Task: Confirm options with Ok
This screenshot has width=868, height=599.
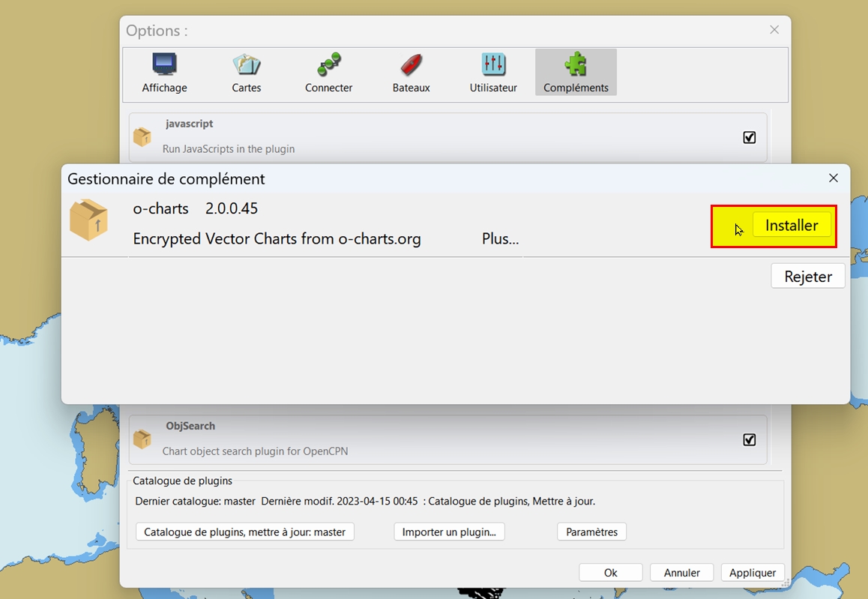Action: click(611, 573)
